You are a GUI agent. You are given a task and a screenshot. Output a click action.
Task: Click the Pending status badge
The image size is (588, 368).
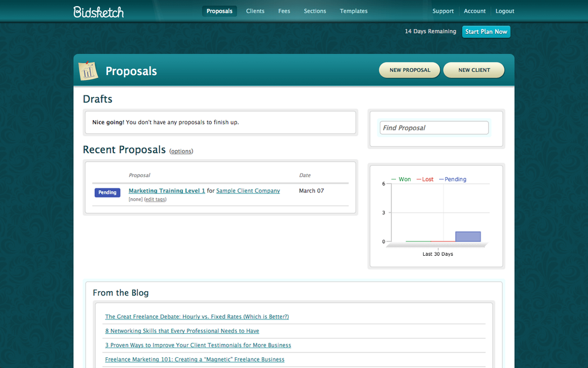click(x=107, y=193)
